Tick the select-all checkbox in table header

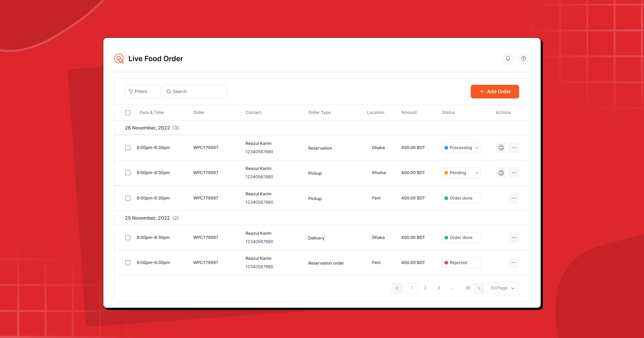coord(128,113)
